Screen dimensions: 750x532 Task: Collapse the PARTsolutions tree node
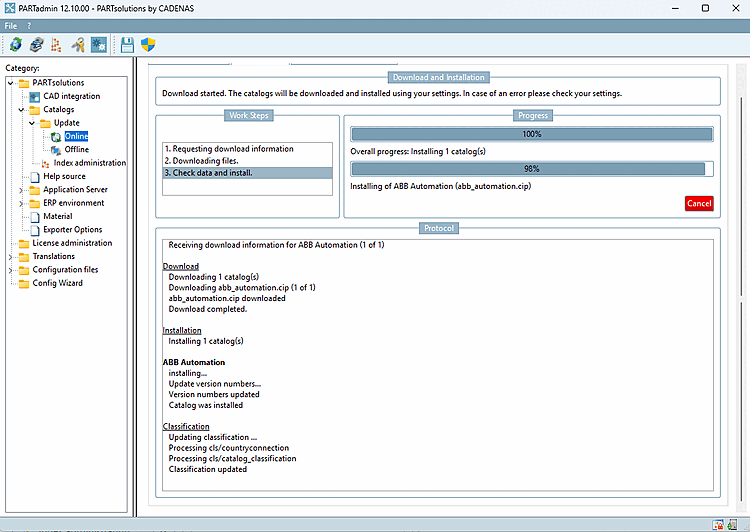[x=11, y=83]
